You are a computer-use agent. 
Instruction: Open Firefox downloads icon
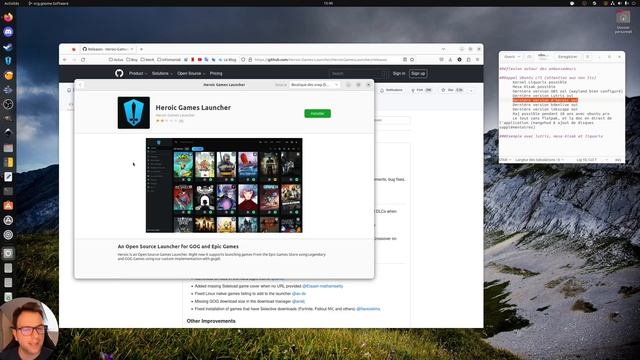(x=451, y=60)
